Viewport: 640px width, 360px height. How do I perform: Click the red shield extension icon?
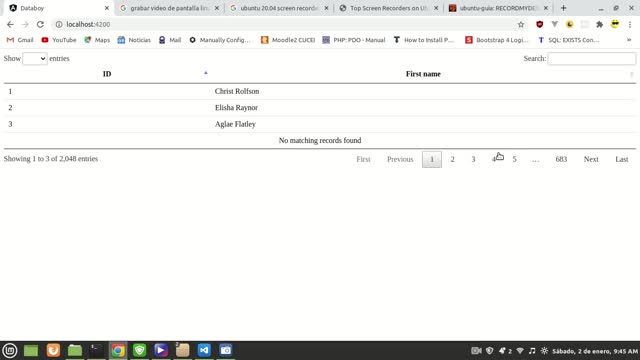(x=540, y=24)
